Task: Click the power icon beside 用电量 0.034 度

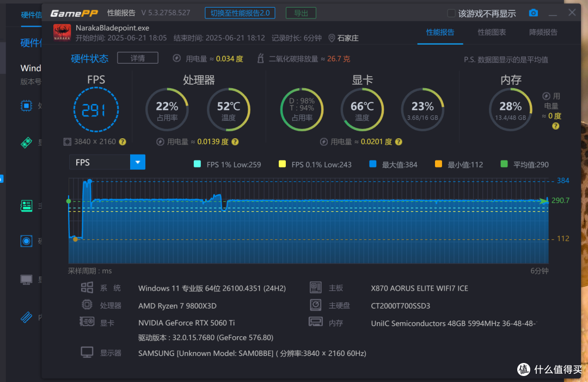Action: [176, 58]
